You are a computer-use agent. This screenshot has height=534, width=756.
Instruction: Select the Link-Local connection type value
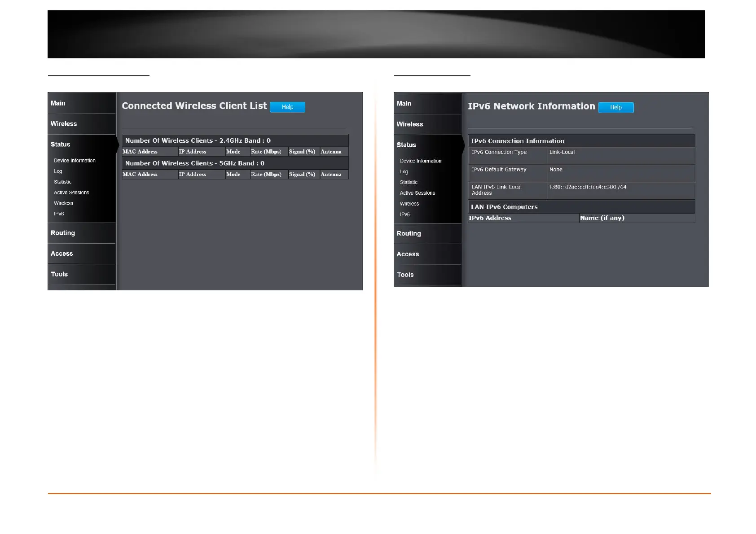pyautogui.click(x=562, y=152)
